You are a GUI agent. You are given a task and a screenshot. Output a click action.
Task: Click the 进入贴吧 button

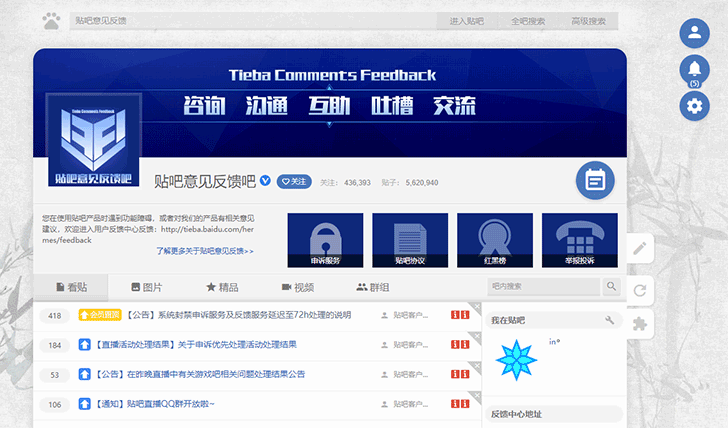(x=467, y=21)
